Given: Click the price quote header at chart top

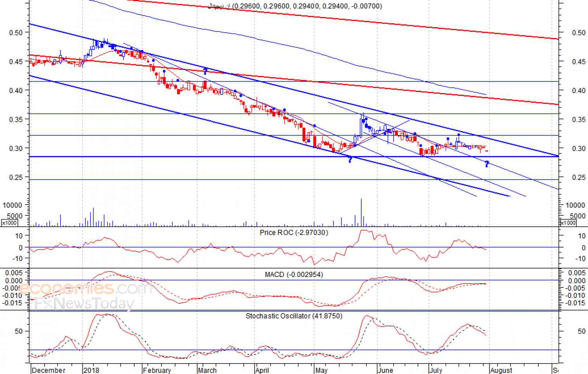Looking at the screenshot, I should click(x=295, y=6).
